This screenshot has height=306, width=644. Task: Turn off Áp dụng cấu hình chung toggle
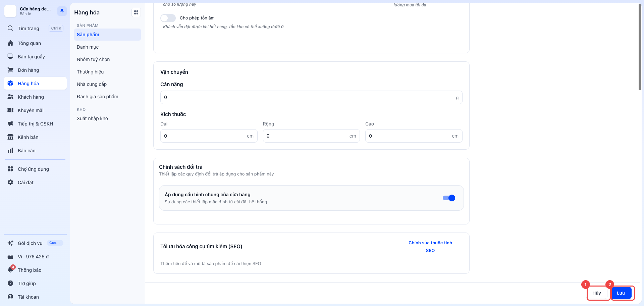(449, 198)
